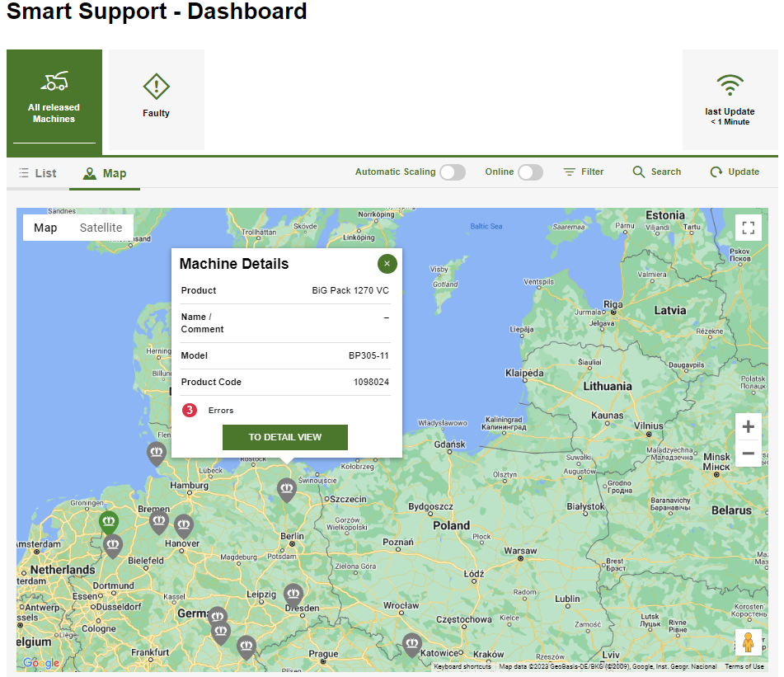Click TO DETAIL VIEW button
784x677 pixels.
point(285,437)
